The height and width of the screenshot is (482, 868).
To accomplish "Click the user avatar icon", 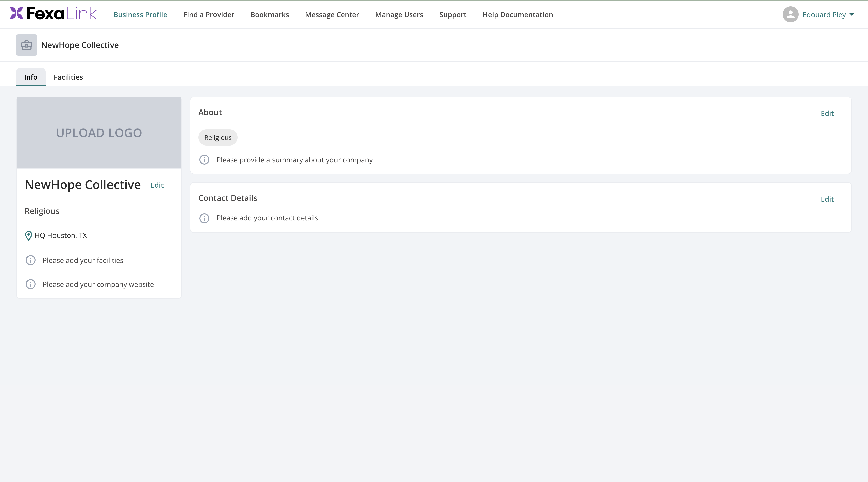I will point(790,15).
